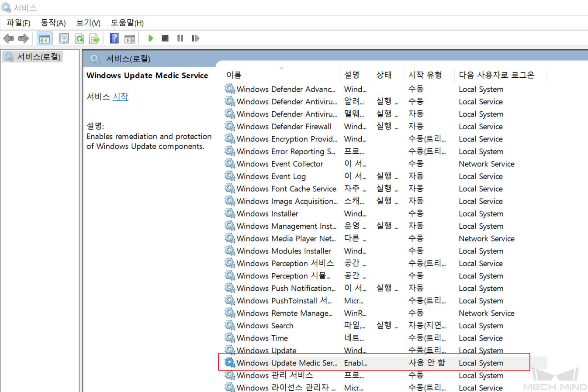The height and width of the screenshot is (392, 588).
Task: Click the green Start Service play icon
Action: tap(150, 38)
